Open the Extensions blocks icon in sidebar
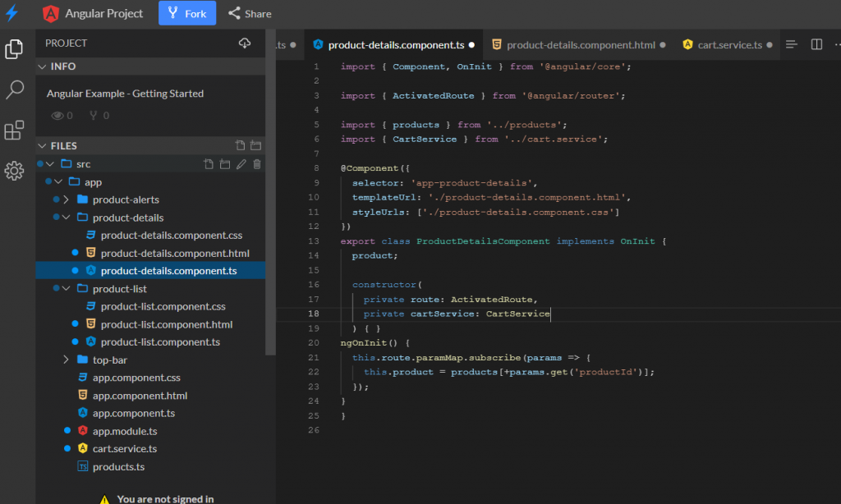This screenshot has width=841, height=504. coord(15,130)
